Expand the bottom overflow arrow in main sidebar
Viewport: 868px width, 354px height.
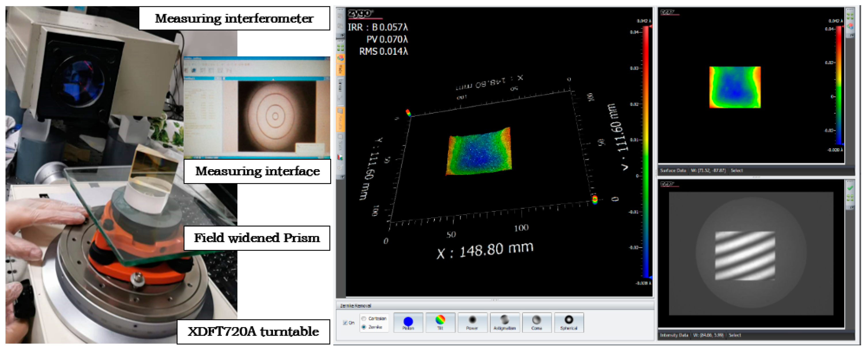(x=342, y=177)
